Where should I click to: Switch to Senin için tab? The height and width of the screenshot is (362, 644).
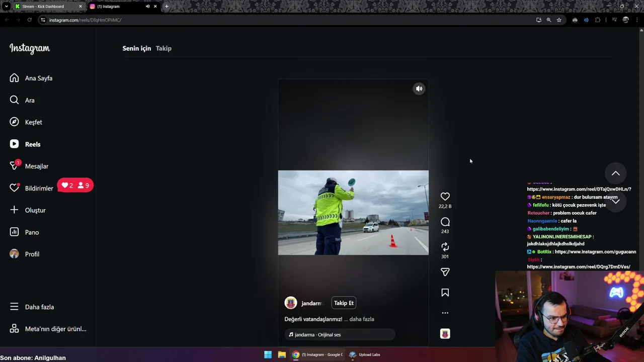[136, 48]
